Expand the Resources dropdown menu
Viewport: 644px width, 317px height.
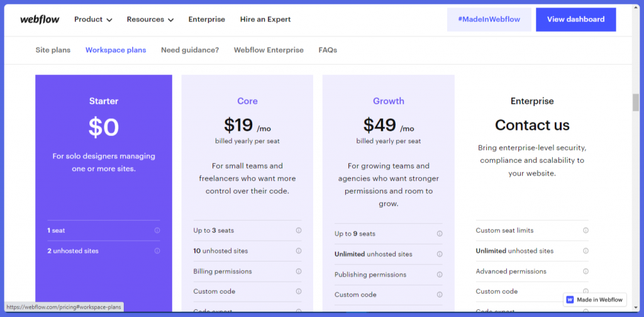pos(150,19)
